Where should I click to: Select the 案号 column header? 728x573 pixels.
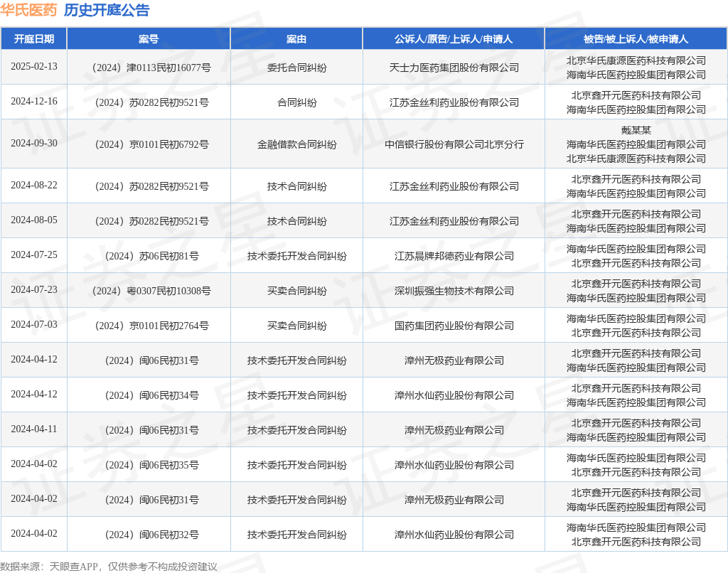149,39
